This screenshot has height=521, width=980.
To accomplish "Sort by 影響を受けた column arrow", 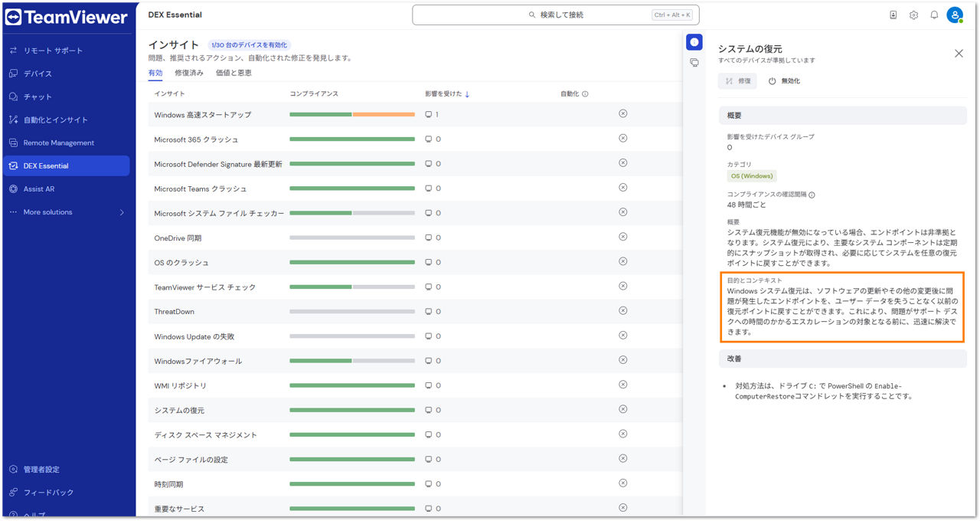I will (x=467, y=94).
